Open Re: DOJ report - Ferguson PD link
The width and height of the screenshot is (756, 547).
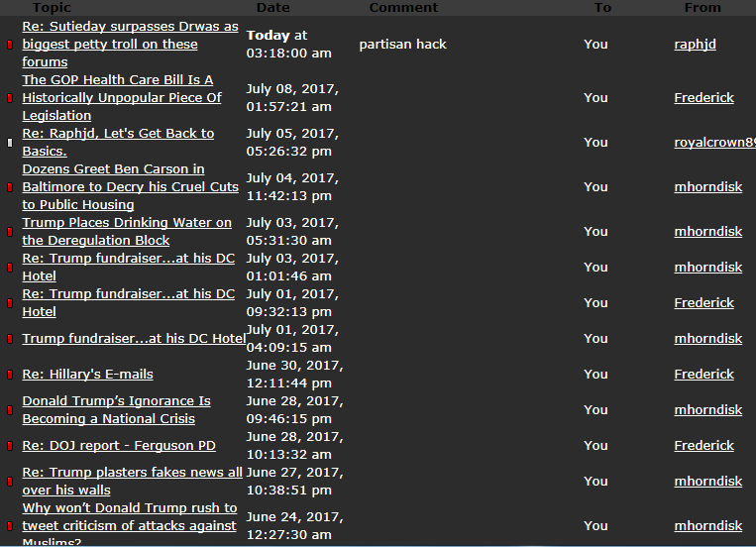click(118, 445)
